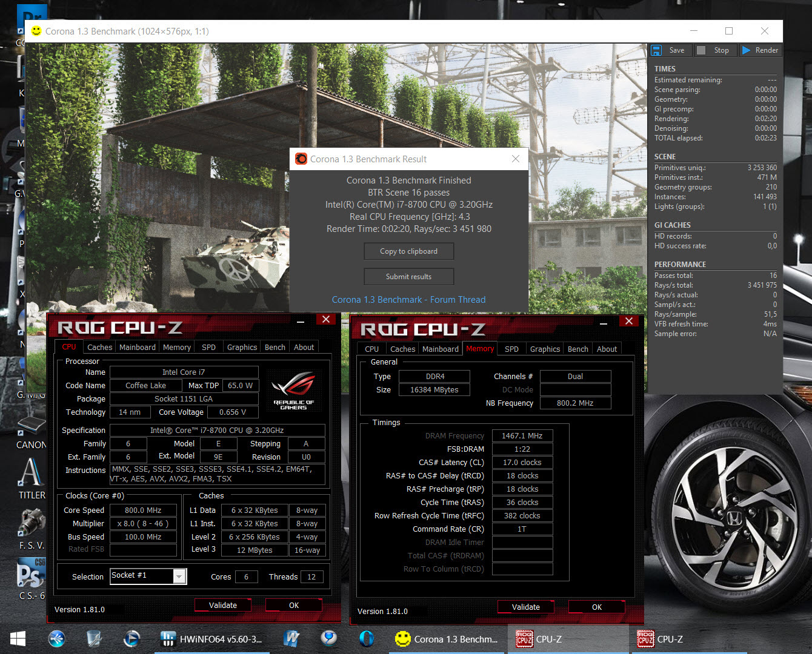Click the Core Voltage 0.656 V value
Screen dimensions: 812x654
pos(233,412)
